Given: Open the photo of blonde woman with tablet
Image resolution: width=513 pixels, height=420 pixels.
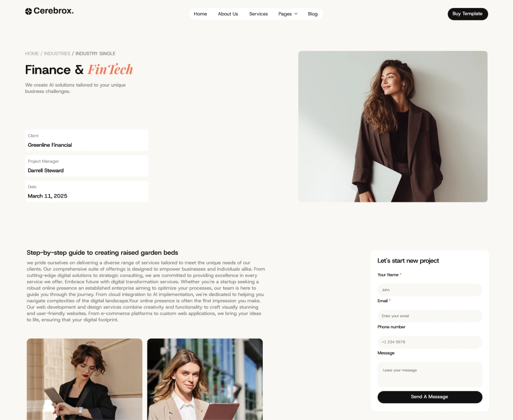Looking at the screenshot, I should point(205,379).
